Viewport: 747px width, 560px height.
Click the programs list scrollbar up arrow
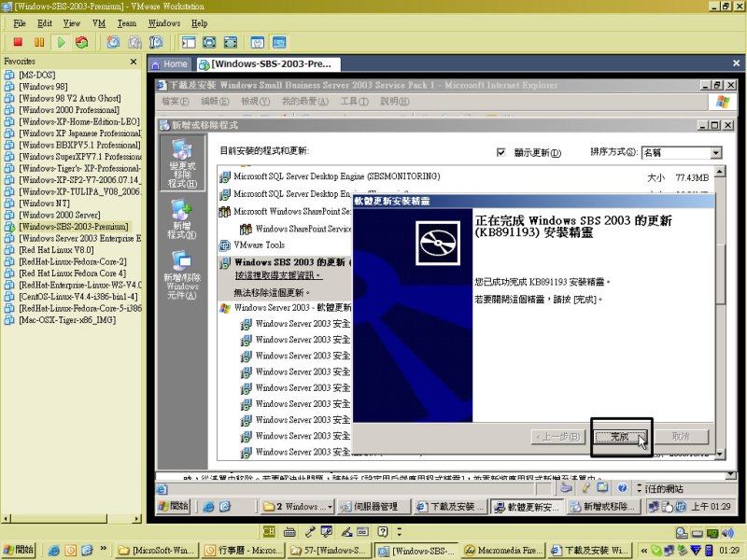(720, 172)
